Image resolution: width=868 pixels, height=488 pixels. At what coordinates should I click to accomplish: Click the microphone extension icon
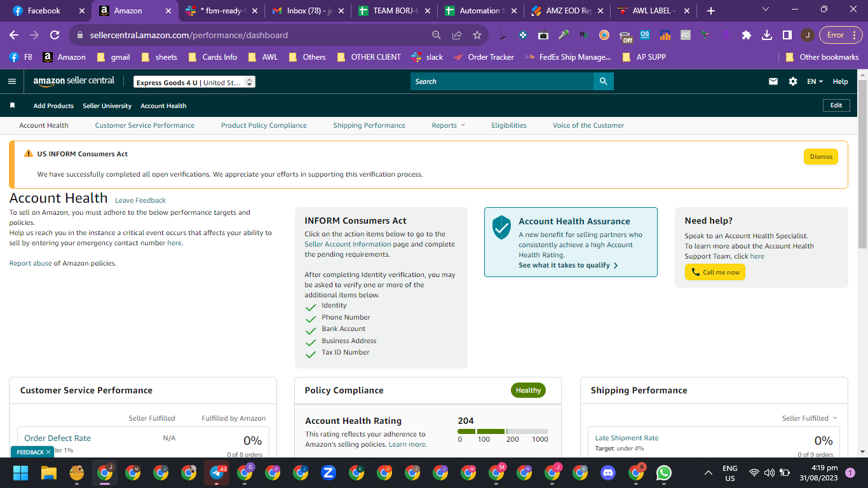coord(563,35)
